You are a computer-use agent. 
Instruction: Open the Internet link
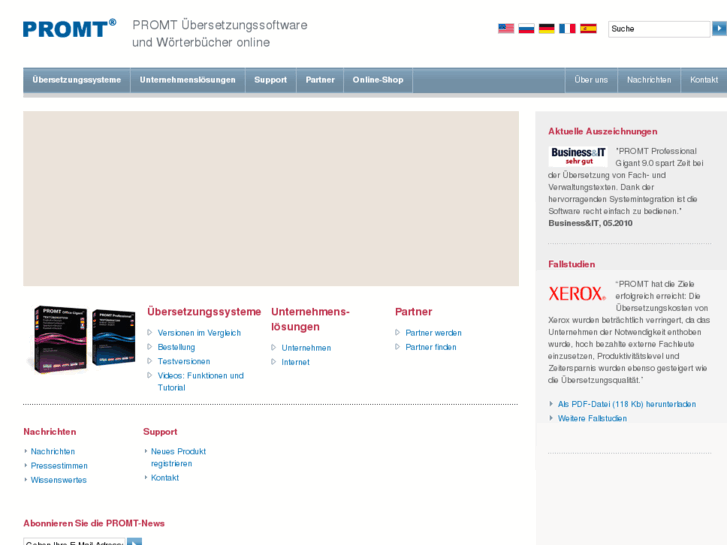(x=295, y=362)
